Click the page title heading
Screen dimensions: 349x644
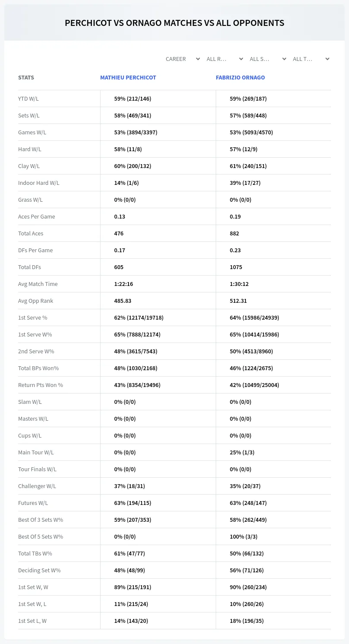174,23
